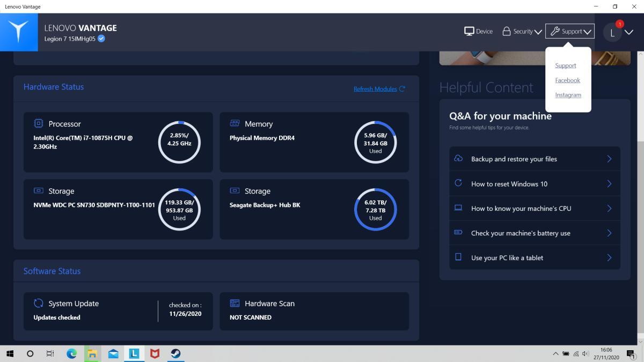Choose Support from the Support dropdown
644x362 pixels.
566,65
